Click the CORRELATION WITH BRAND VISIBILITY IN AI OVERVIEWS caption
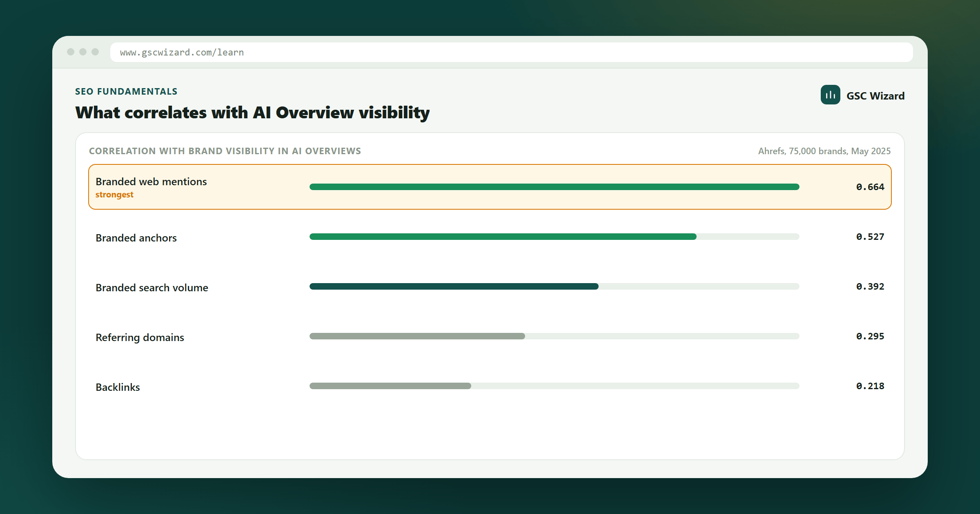Image resolution: width=980 pixels, height=514 pixels. [225, 151]
